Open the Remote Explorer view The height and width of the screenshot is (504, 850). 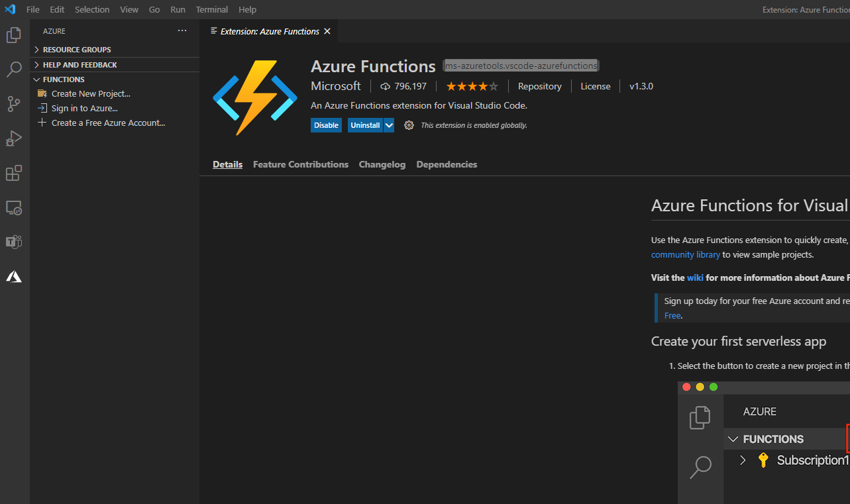click(x=14, y=207)
